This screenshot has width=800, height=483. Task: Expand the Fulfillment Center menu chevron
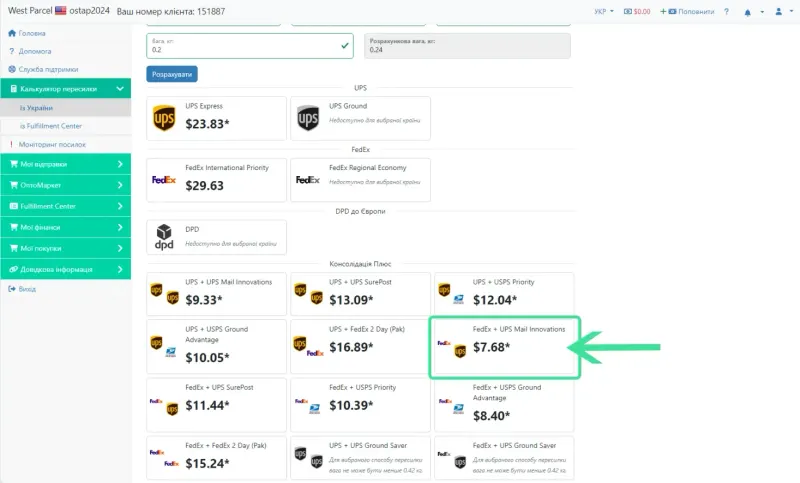point(120,206)
